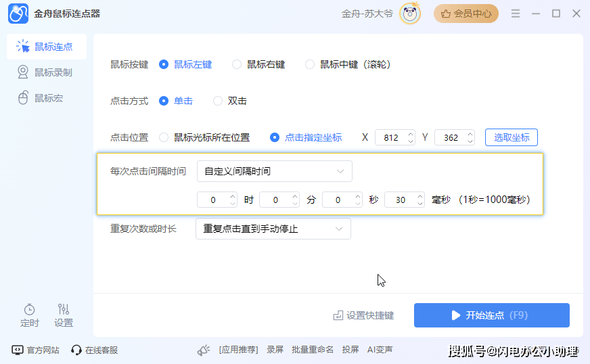Screen dimensions: 590x364
Task: Click the 官方网站 link text
Action: click(x=43, y=350)
